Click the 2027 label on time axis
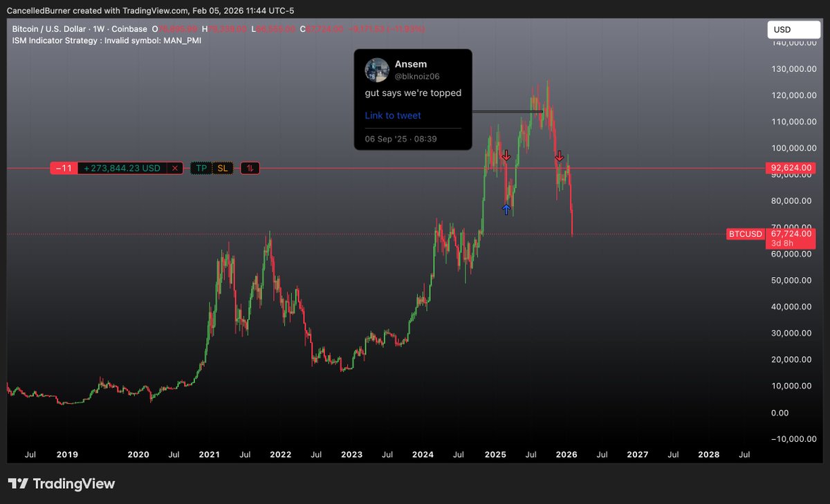This screenshot has width=830, height=504. [x=637, y=455]
